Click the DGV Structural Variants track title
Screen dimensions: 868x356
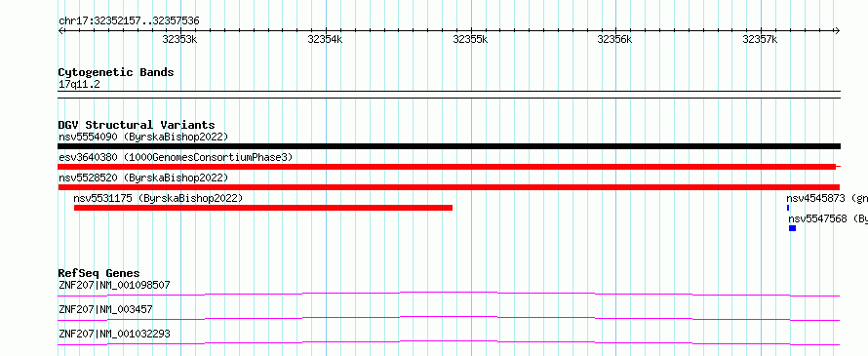(x=137, y=125)
